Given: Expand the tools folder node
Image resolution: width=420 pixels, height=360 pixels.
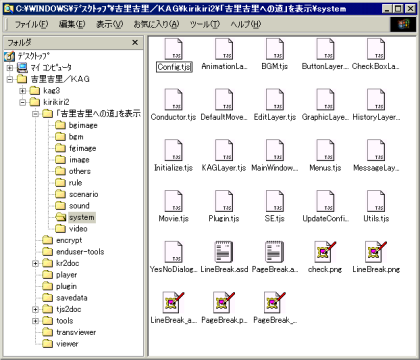Looking at the screenshot, I should click(35, 321).
